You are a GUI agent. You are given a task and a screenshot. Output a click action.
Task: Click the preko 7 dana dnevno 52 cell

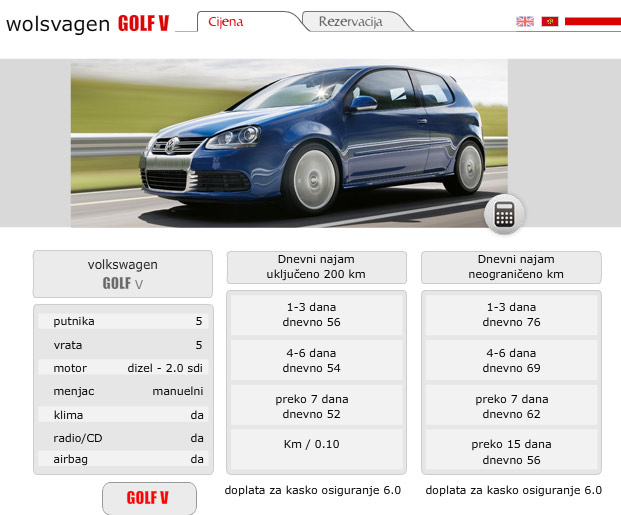coord(316,406)
